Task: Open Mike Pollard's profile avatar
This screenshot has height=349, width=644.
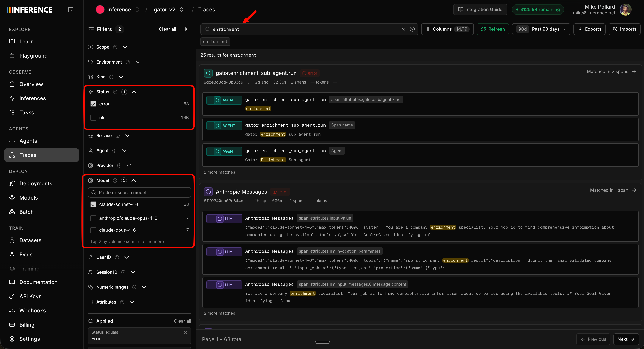Action: tap(626, 10)
